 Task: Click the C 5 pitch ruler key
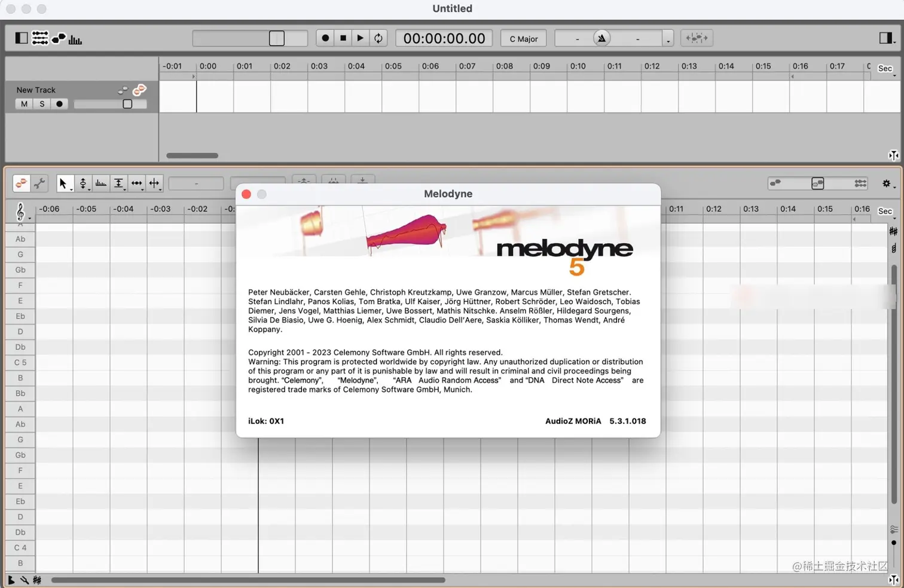click(x=20, y=362)
